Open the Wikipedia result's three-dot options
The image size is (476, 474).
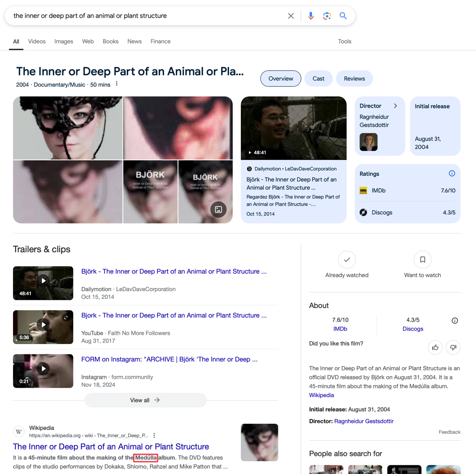coord(154,435)
